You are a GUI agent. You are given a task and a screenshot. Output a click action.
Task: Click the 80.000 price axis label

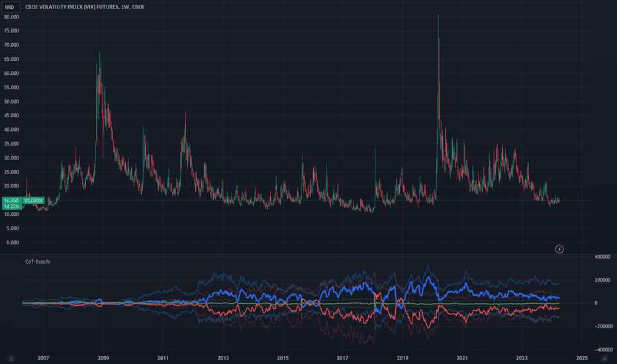(x=11, y=17)
